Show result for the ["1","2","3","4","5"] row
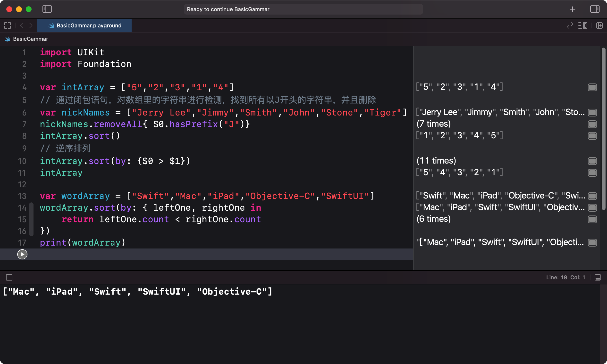The image size is (607, 364). coord(592,136)
